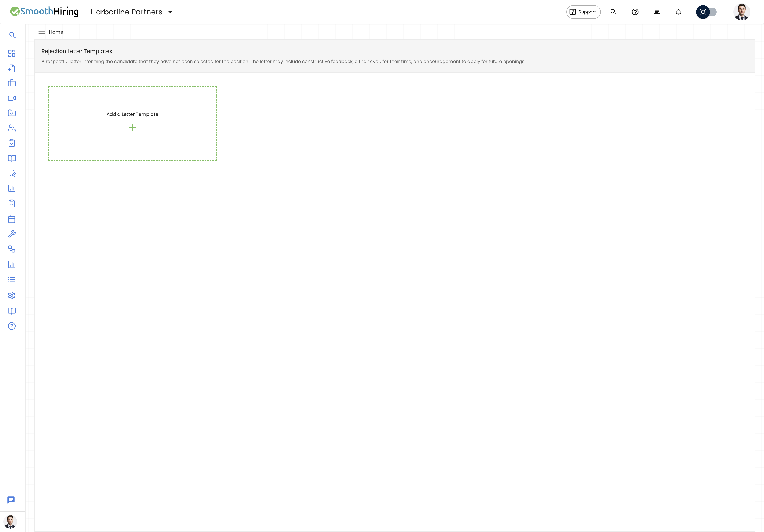Click the bulleted list icon in sidebar
The image size is (764, 532).
[x=12, y=280]
